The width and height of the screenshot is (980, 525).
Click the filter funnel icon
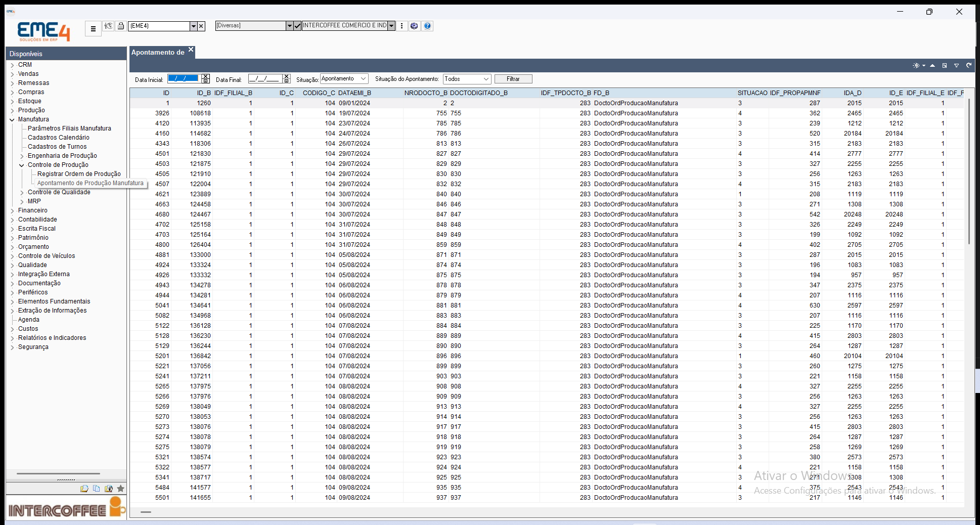click(956, 65)
